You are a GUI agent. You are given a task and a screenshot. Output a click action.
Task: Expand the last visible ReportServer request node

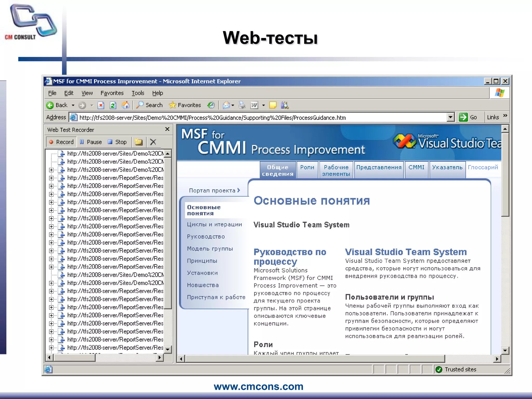[51, 348]
